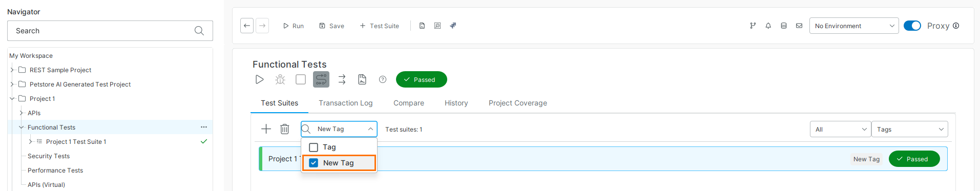Click the magnifier icon in Navigator search
The width and height of the screenshot is (980, 191).
199,31
